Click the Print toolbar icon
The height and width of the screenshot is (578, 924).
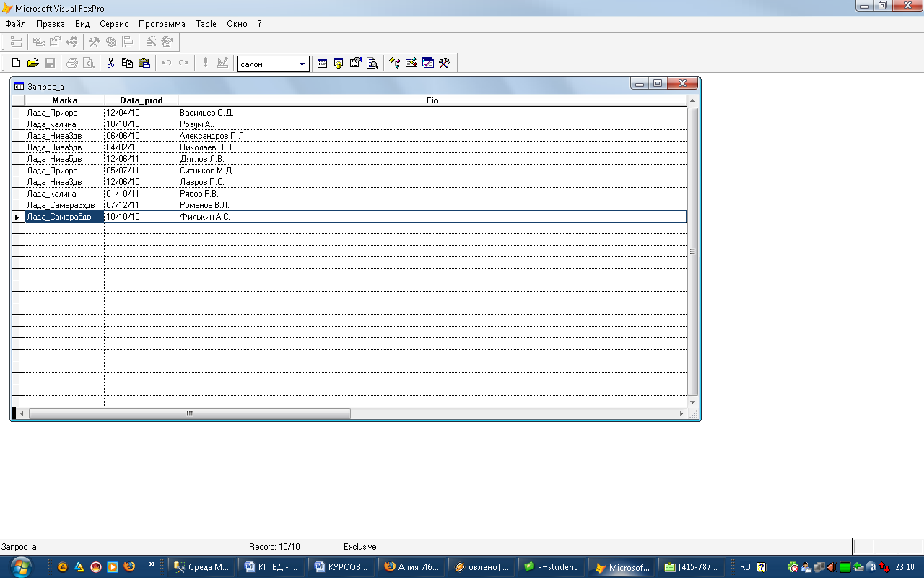pyautogui.click(x=72, y=64)
